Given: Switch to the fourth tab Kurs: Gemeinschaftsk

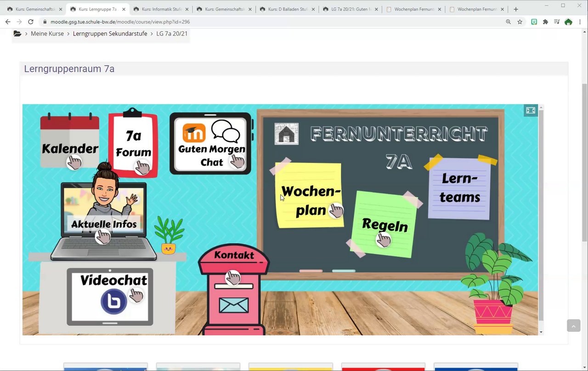Looking at the screenshot, I should tap(224, 9).
